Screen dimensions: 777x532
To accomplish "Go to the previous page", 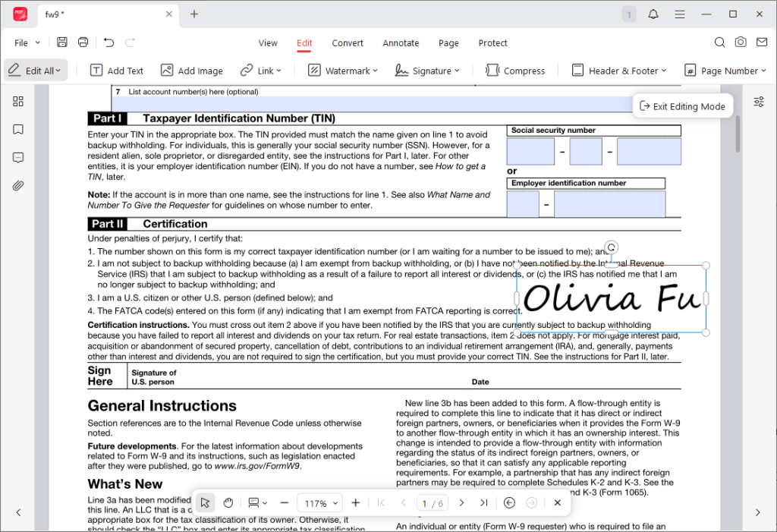I will coord(404,502).
